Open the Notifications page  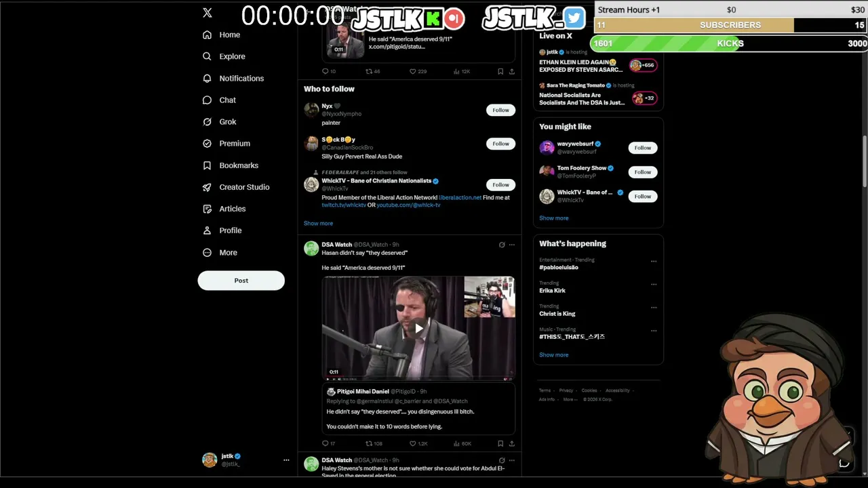(233, 79)
